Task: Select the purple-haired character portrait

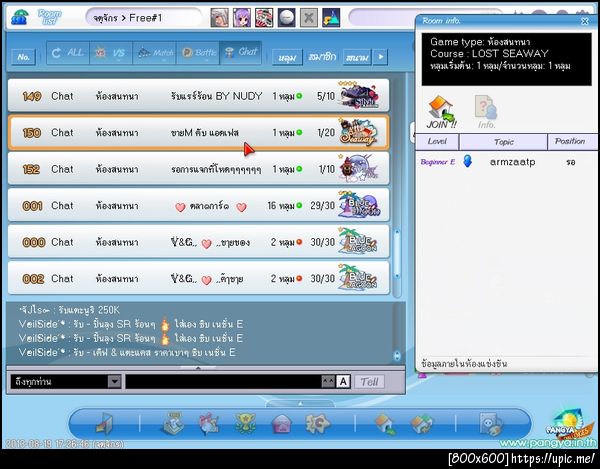Action: pos(242,18)
